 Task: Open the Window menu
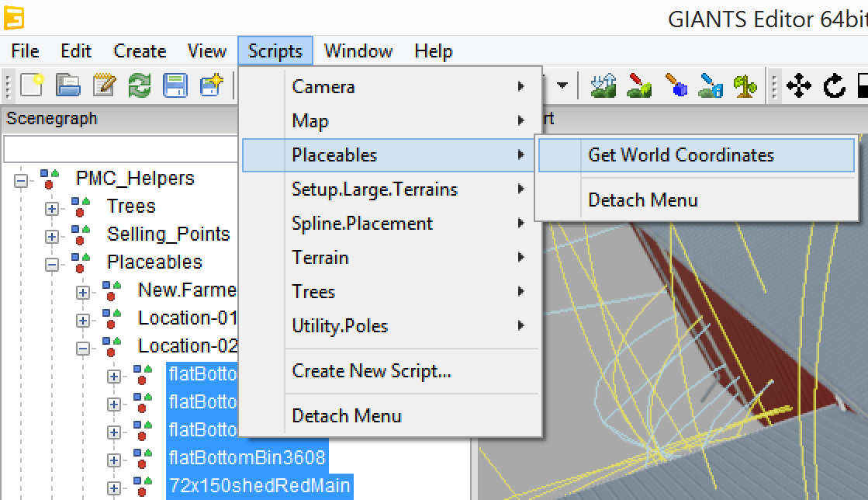point(358,51)
